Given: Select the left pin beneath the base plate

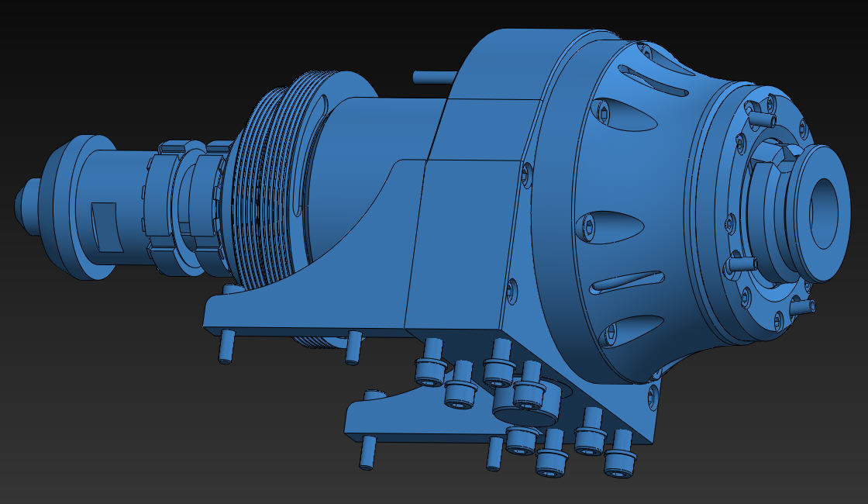Looking at the screenshot, I should point(226,347).
